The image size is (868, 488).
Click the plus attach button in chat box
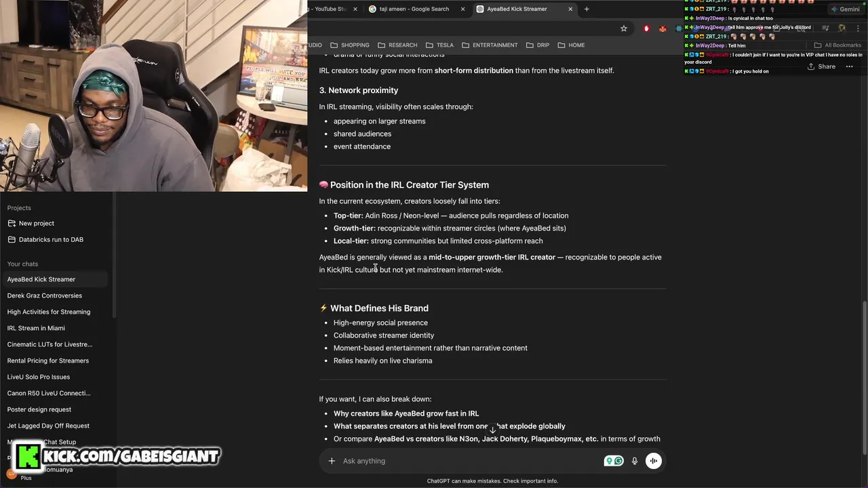pos(332,461)
